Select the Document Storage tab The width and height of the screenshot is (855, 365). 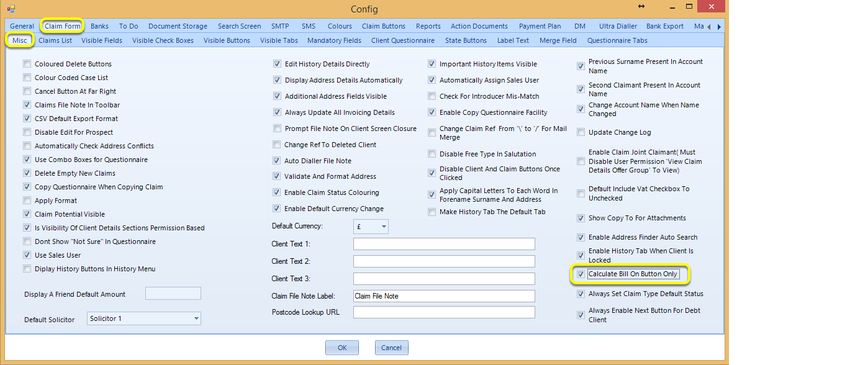[178, 26]
